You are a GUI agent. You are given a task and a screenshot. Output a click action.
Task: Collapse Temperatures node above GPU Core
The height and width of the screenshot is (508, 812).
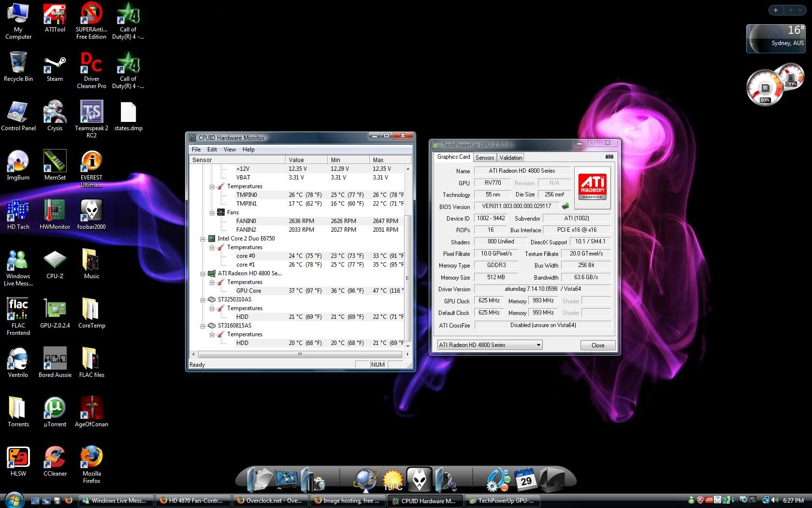[x=212, y=282]
